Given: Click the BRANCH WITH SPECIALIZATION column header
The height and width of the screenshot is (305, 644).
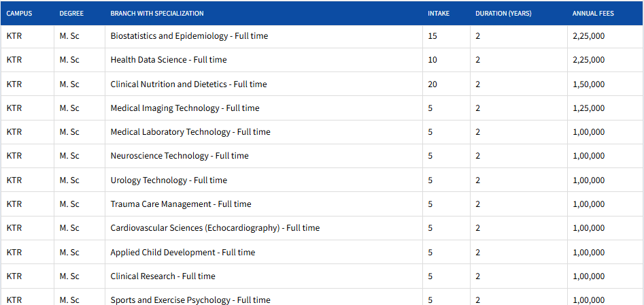Looking at the screenshot, I should coord(157,14).
